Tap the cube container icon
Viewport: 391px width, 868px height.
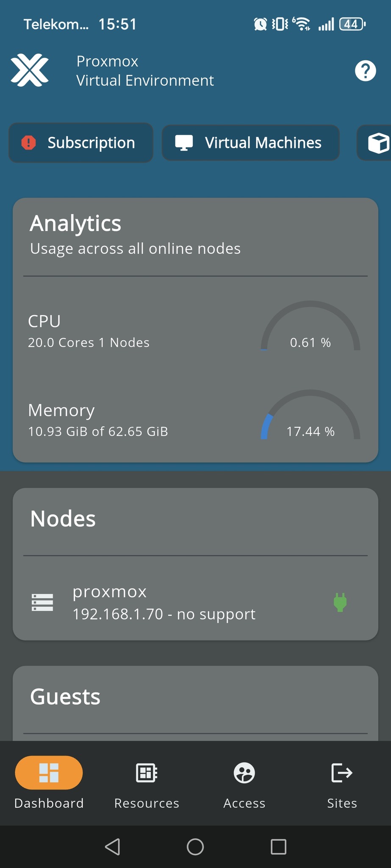pos(378,143)
